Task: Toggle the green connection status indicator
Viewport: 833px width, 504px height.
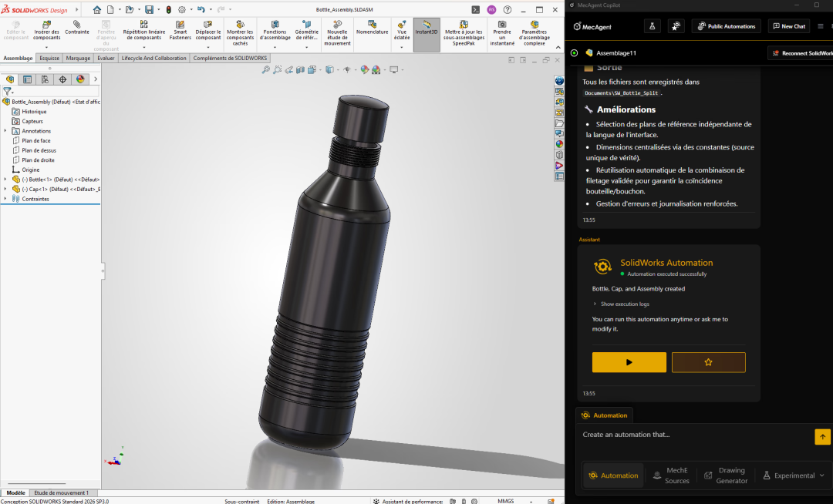Action: [575, 52]
